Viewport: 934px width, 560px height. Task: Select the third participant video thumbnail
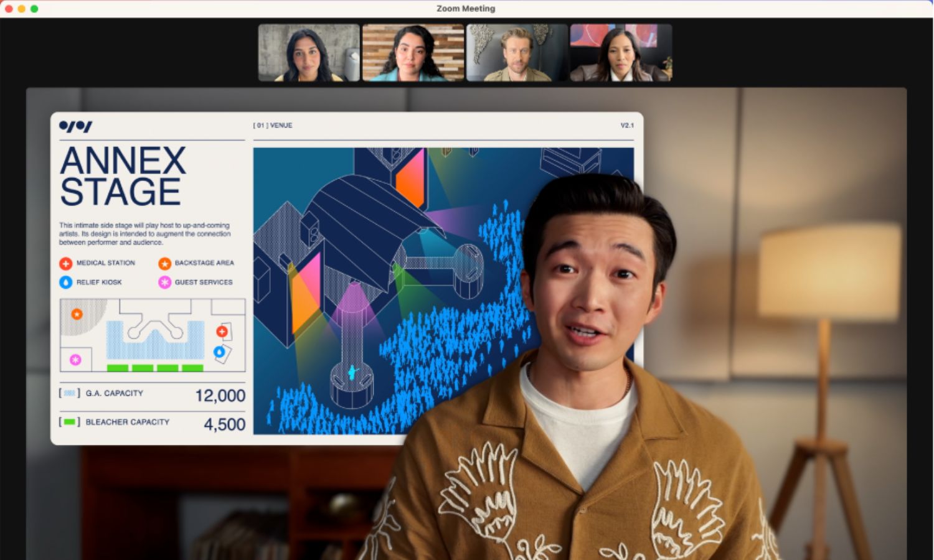pyautogui.click(x=517, y=53)
